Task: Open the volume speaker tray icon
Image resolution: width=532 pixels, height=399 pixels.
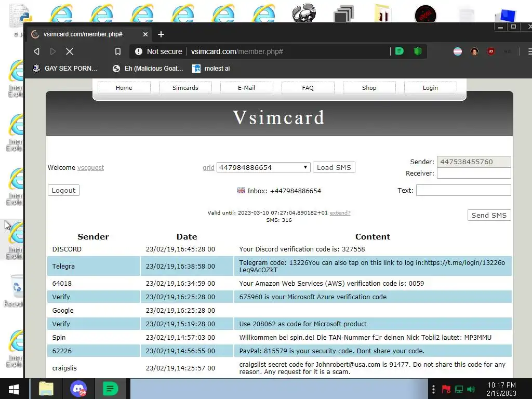Action: [471, 389]
